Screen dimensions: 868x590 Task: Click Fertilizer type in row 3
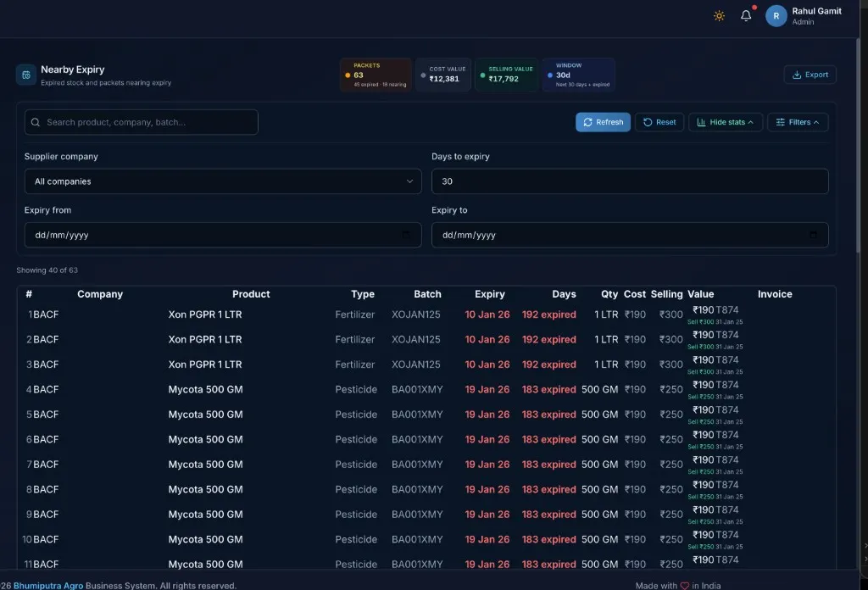pyautogui.click(x=355, y=365)
